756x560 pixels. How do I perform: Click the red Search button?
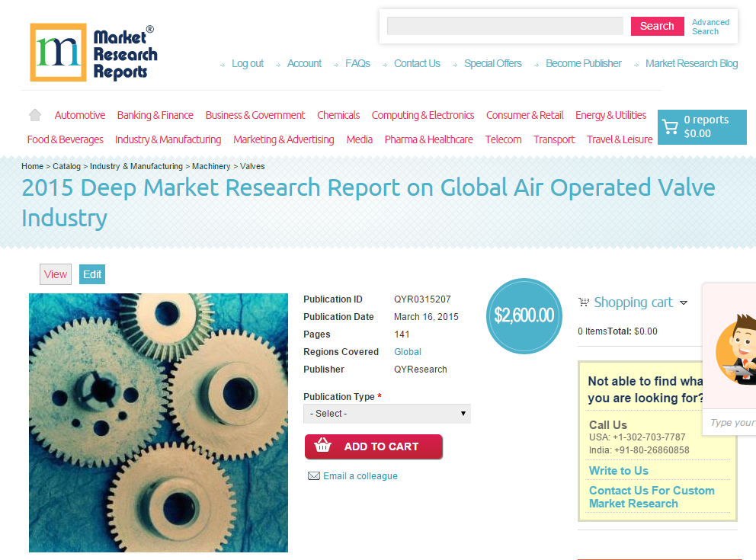coord(656,26)
